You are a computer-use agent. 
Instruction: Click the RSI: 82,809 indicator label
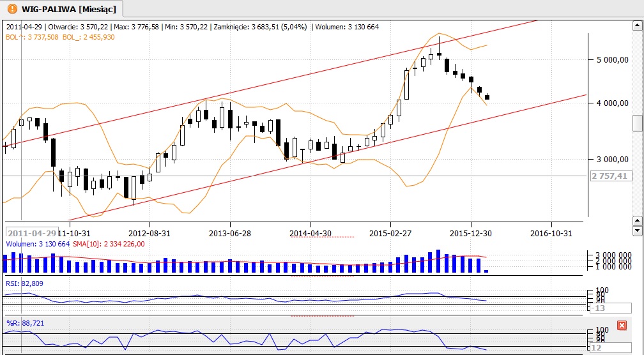click(x=25, y=283)
